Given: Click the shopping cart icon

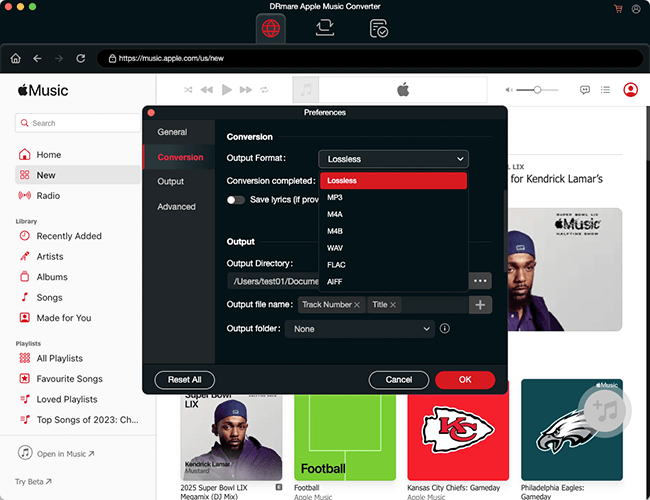Looking at the screenshot, I should tap(618, 9).
